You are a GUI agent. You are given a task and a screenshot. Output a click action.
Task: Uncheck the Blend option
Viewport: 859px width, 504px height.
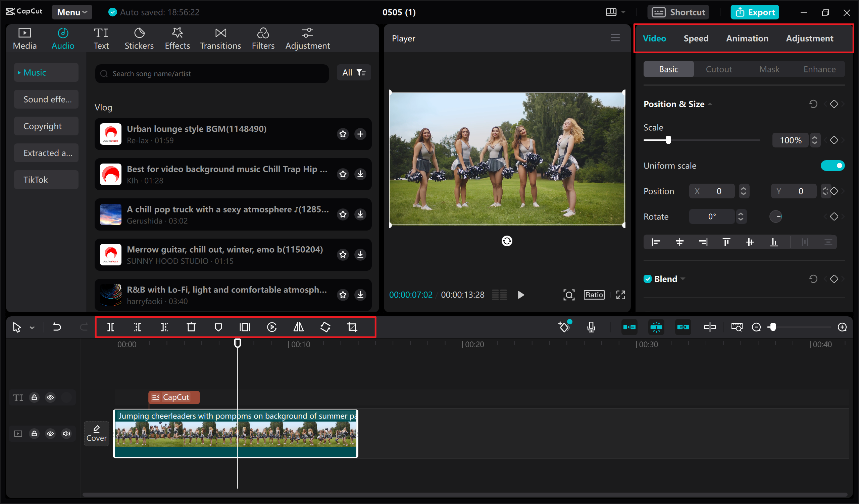click(648, 278)
